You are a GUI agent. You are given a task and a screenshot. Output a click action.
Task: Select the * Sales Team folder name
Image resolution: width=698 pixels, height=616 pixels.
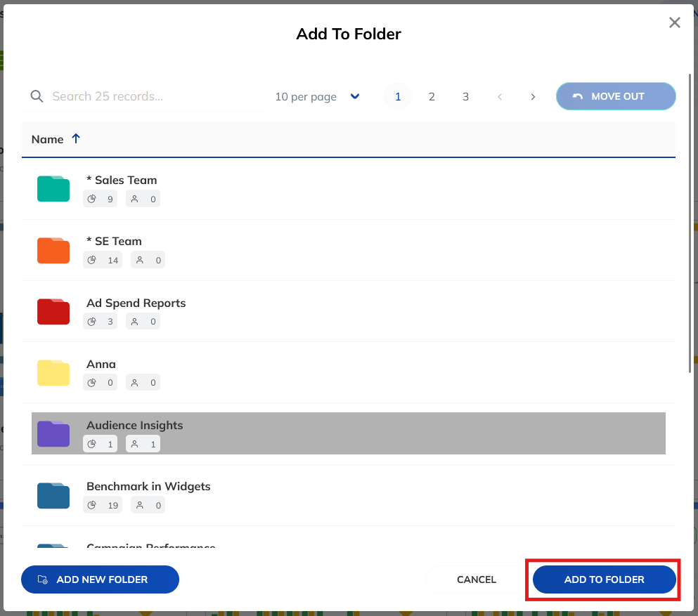(x=122, y=180)
